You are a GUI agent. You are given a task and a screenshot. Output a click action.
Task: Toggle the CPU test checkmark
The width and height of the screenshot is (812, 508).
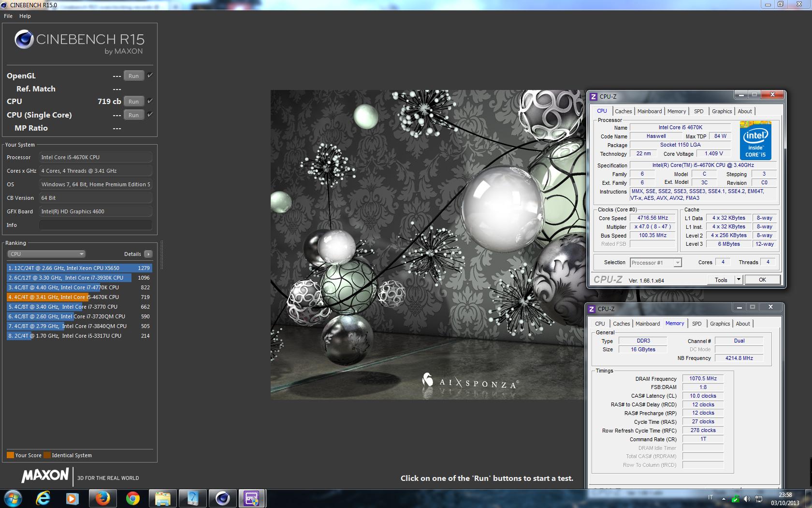click(150, 101)
